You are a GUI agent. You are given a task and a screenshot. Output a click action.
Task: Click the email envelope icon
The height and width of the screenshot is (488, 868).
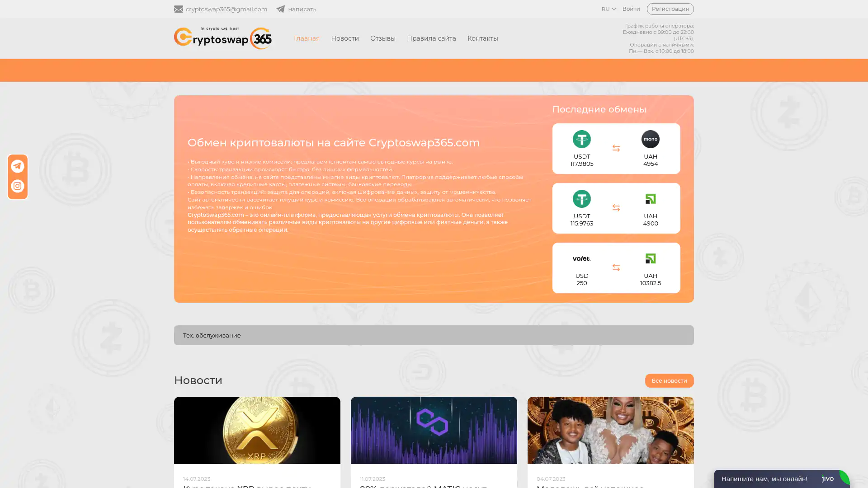(x=179, y=9)
